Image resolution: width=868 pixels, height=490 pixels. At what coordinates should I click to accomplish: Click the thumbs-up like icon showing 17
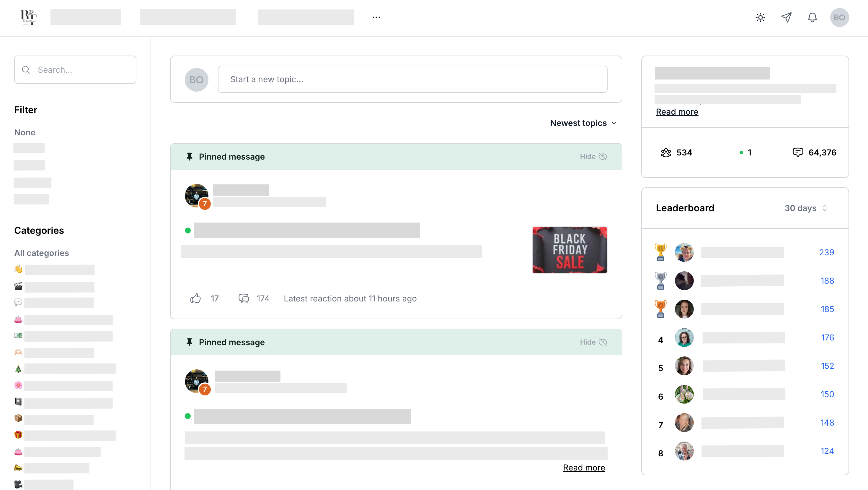click(195, 298)
